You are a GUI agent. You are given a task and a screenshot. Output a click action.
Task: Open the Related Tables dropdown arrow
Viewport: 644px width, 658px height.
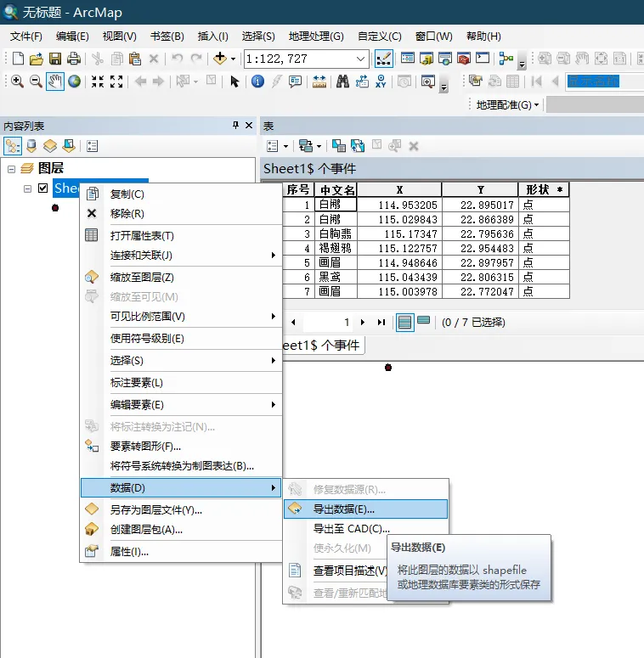click(x=319, y=146)
